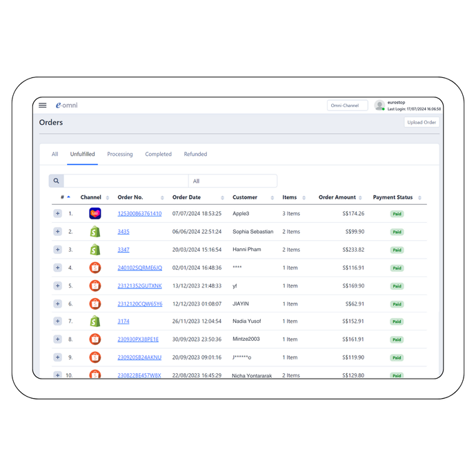Image resolution: width=476 pixels, height=476 pixels.
Task: Click the e-omni logo
Action: pyautogui.click(x=67, y=106)
